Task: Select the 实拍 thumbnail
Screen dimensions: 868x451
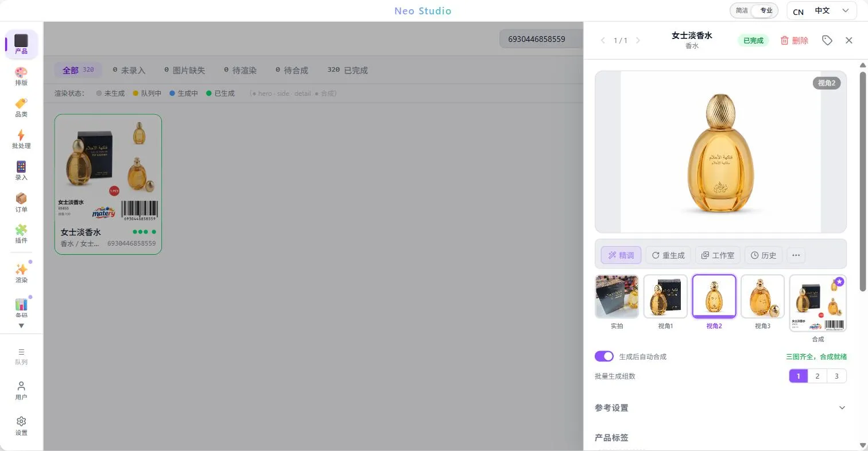Action: 617,296
